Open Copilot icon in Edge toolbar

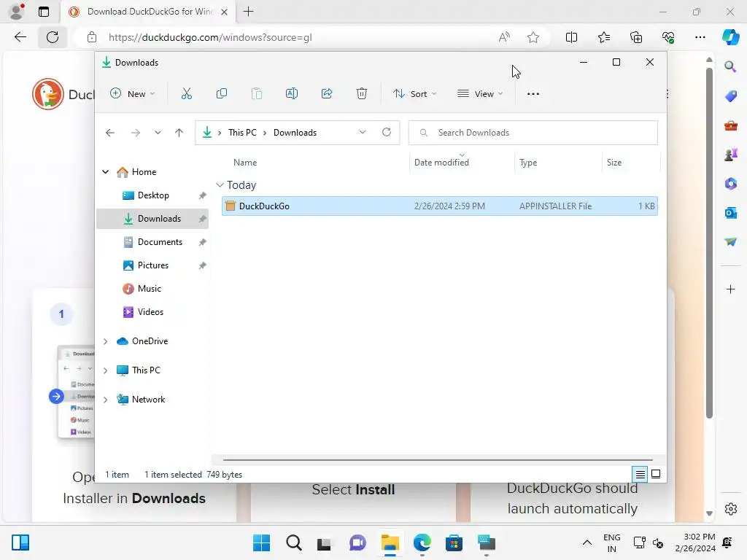pos(730,37)
